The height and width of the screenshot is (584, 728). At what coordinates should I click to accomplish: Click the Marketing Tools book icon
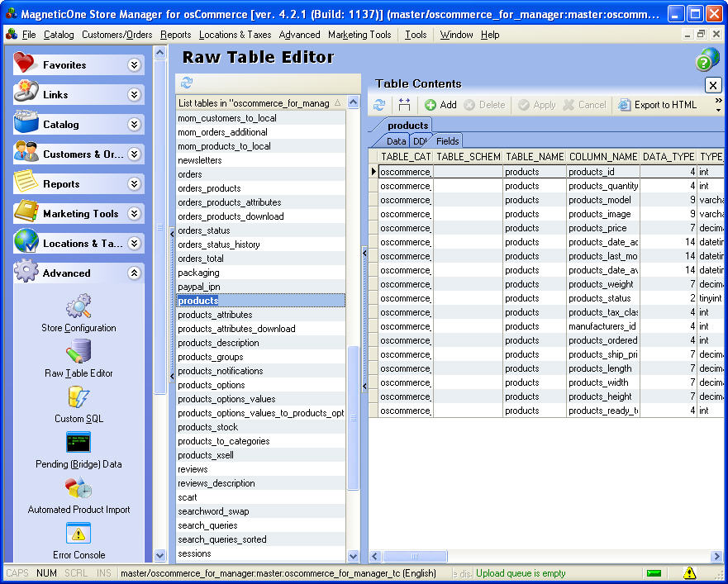tap(26, 211)
